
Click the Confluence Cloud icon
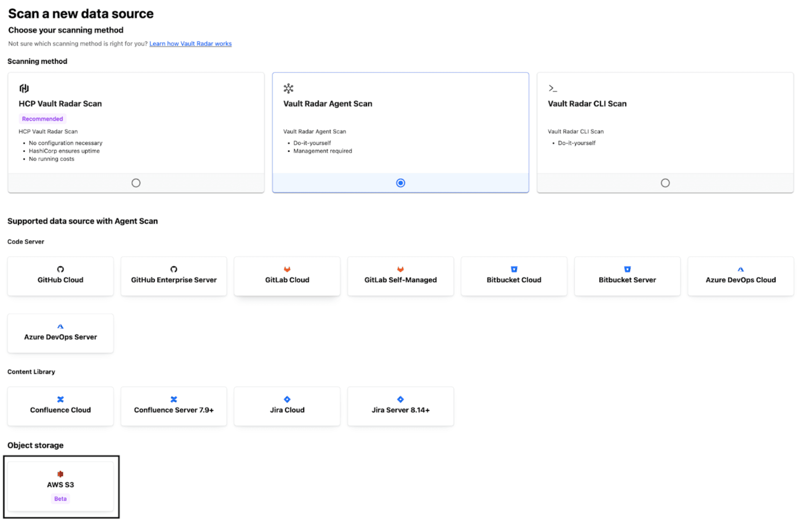pos(60,399)
